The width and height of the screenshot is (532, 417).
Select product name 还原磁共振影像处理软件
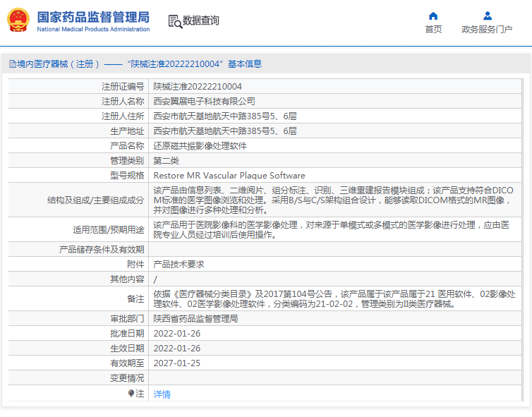click(x=200, y=146)
